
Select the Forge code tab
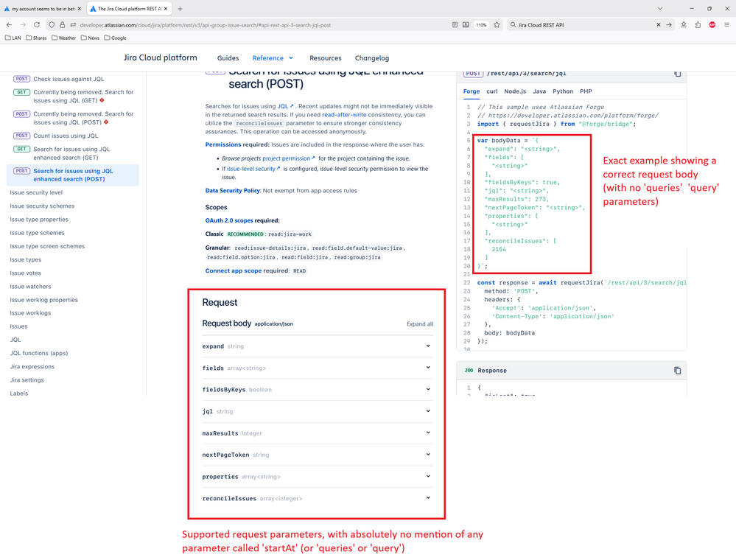point(472,91)
